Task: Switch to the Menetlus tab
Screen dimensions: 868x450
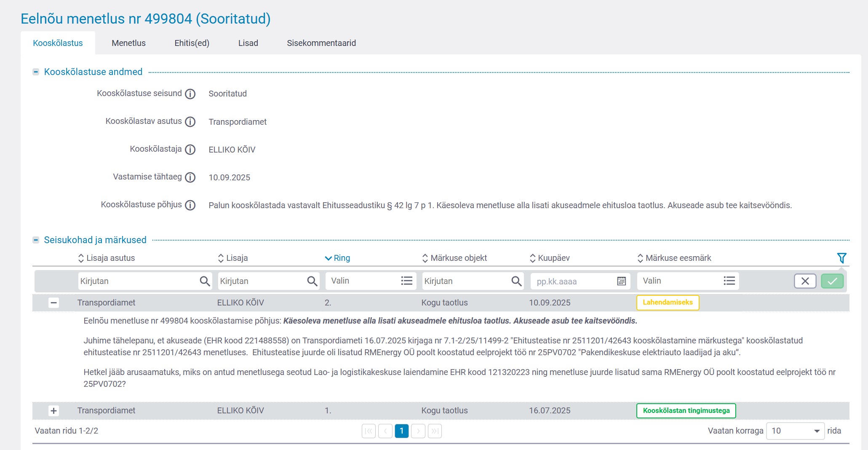Action: click(128, 43)
